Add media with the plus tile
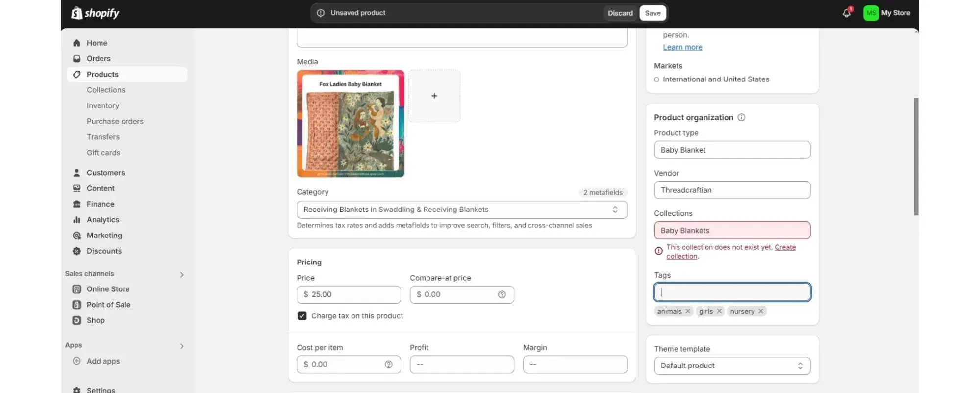Image resolution: width=980 pixels, height=393 pixels. (434, 96)
